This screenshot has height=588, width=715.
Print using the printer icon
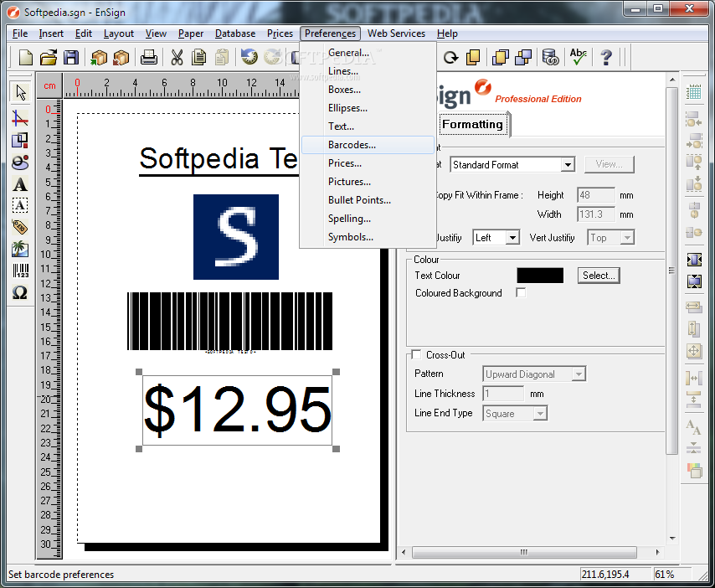(x=149, y=58)
